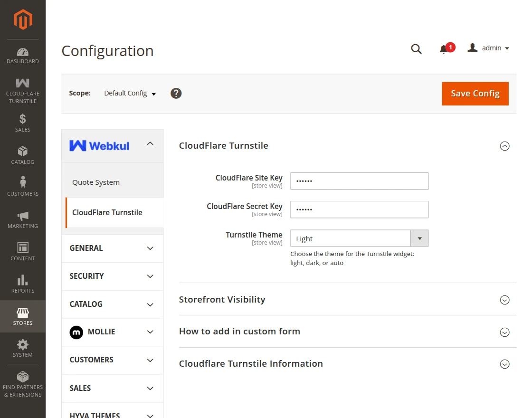Open the Dashboard from the sidebar
This screenshot has width=532, height=418.
click(22, 56)
